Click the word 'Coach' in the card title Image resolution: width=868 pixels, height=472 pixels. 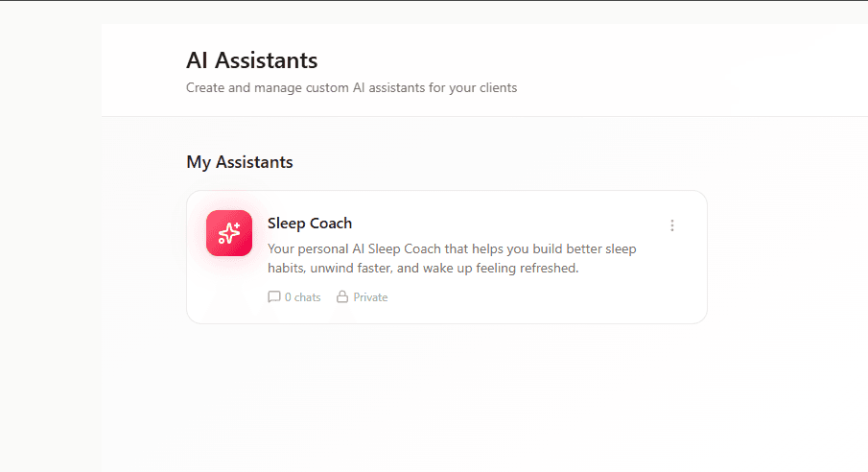click(332, 224)
